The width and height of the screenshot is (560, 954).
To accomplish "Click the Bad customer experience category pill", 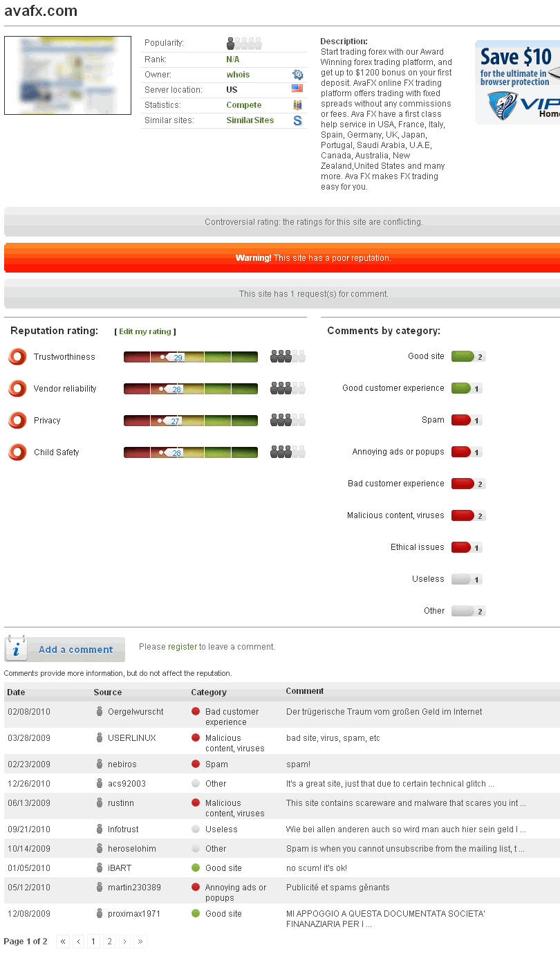I will [468, 484].
